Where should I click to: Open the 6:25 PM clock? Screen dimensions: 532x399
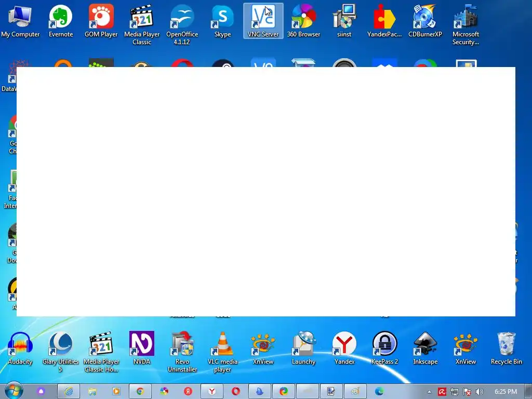point(506,392)
